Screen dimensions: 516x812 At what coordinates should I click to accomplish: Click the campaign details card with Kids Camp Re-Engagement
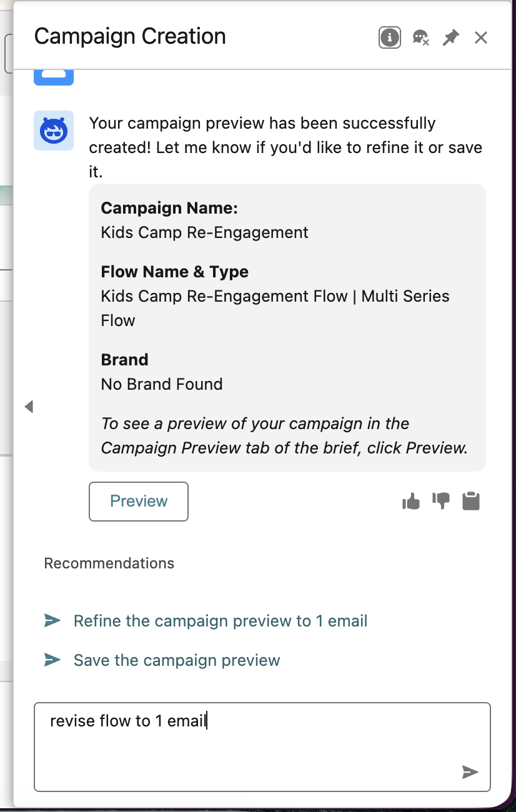(x=287, y=327)
